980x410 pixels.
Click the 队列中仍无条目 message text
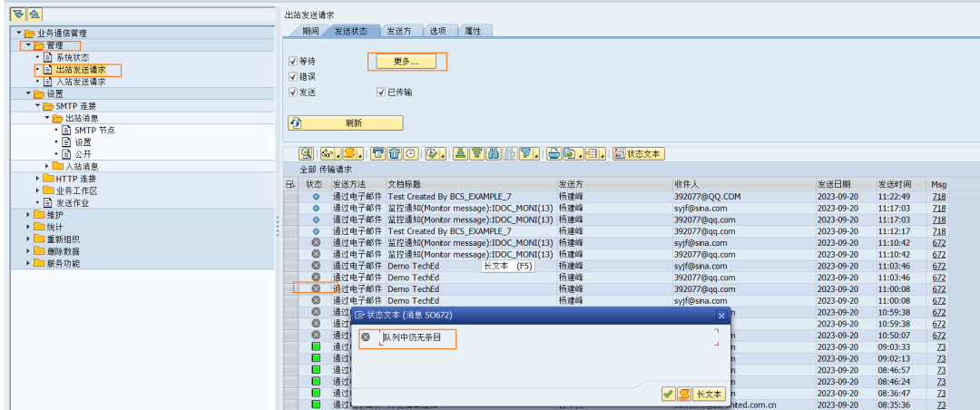412,337
